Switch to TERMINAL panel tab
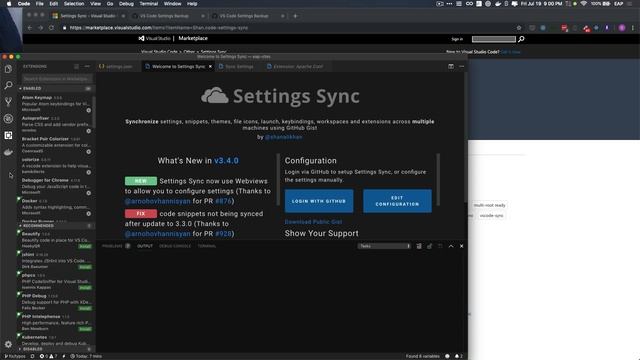Viewport: 640px width, 360px height. click(x=207, y=246)
